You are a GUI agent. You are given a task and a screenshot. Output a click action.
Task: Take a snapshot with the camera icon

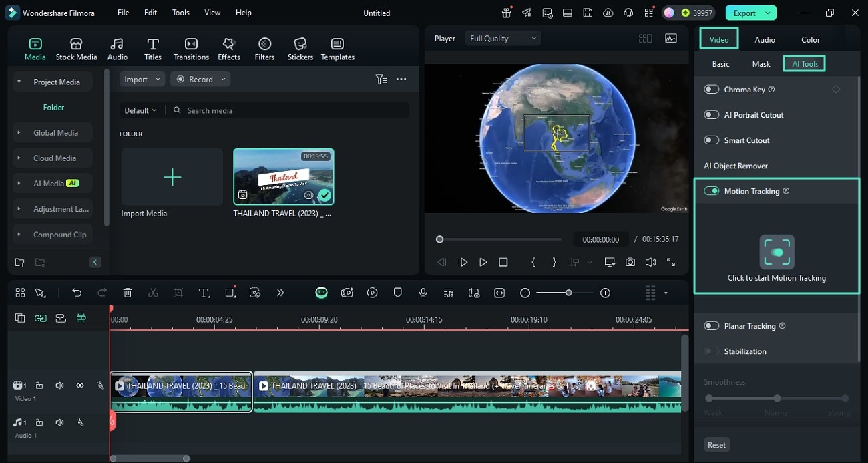coord(630,262)
